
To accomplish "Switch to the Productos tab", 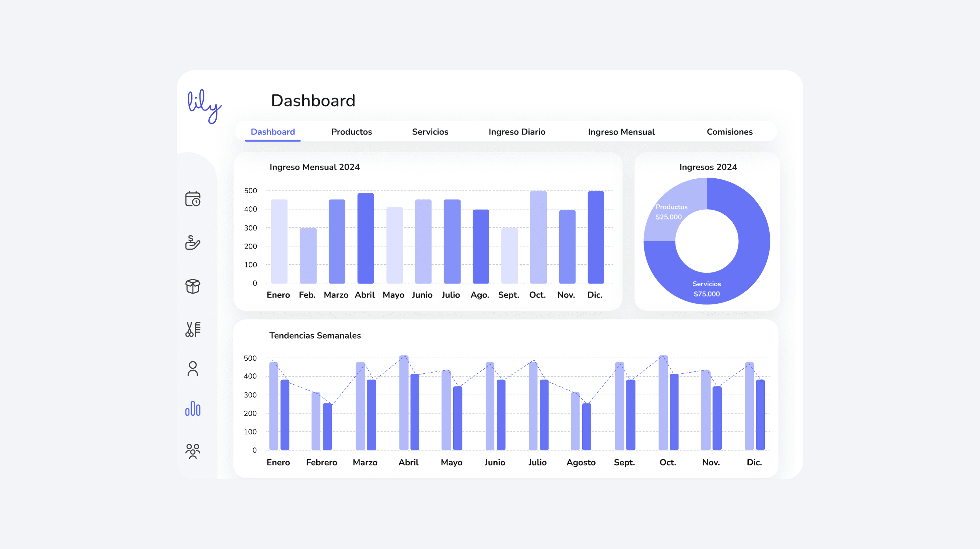I will point(351,132).
